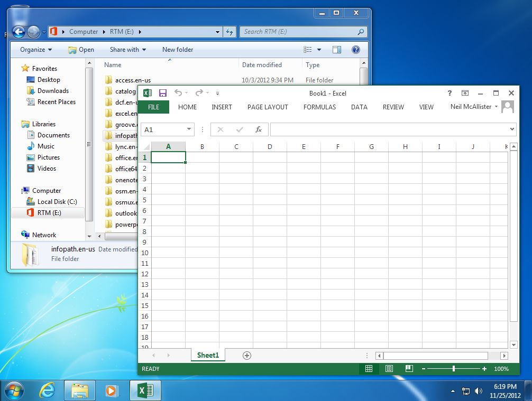
Task: Zoom out with the minus button
Action: click(x=424, y=369)
